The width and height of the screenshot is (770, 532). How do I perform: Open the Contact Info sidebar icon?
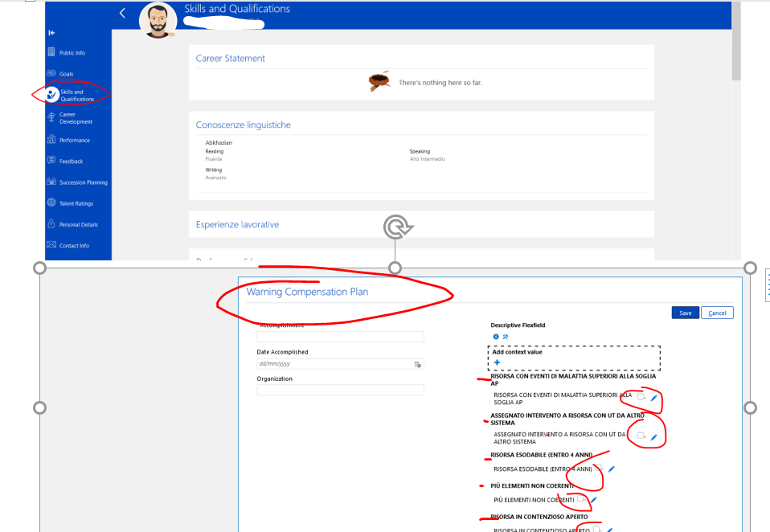51,245
